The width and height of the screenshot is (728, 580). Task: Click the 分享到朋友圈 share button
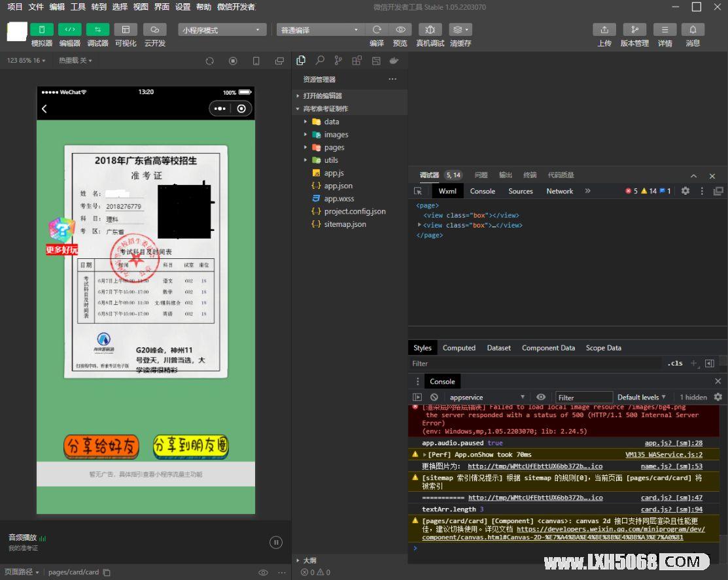point(191,447)
